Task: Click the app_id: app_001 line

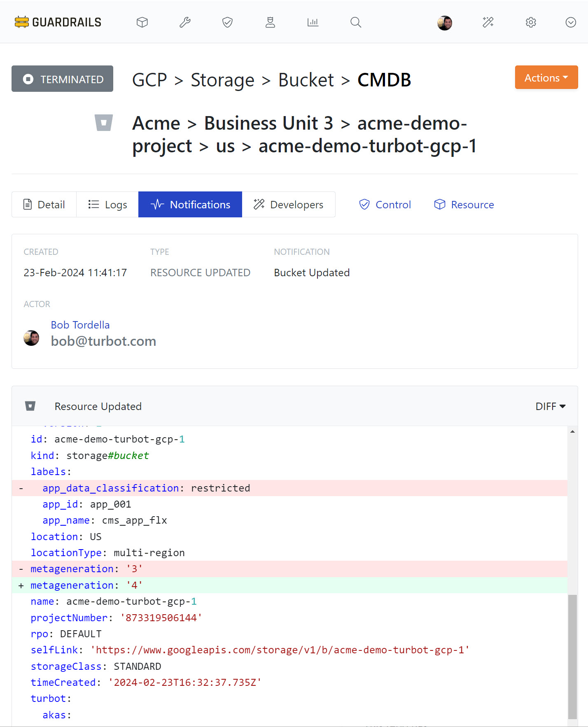Action: [87, 504]
